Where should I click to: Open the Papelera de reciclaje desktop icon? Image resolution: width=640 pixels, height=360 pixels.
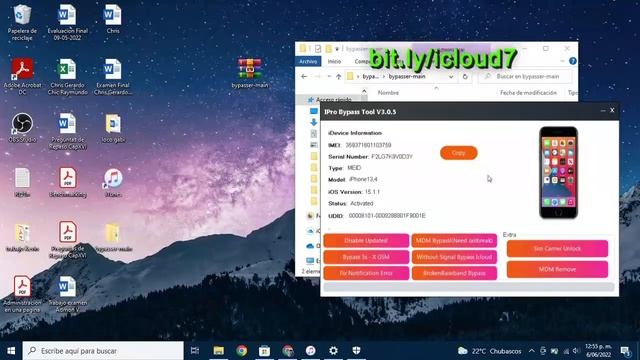[22, 22]
